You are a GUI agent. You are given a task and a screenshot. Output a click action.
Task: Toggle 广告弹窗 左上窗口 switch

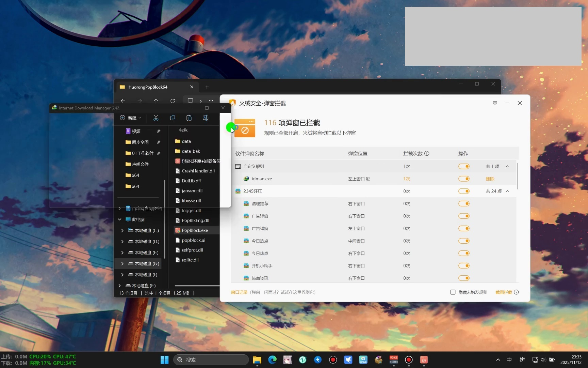point(464,229)
